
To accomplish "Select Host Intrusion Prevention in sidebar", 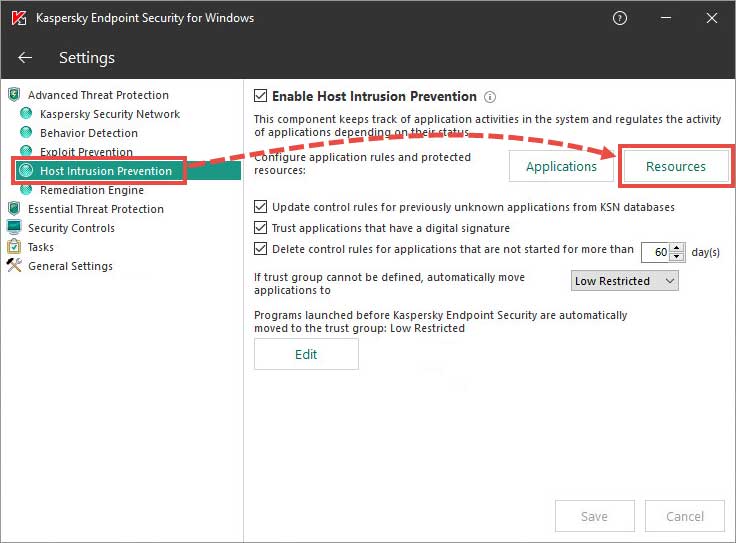I will pos(106,171).
